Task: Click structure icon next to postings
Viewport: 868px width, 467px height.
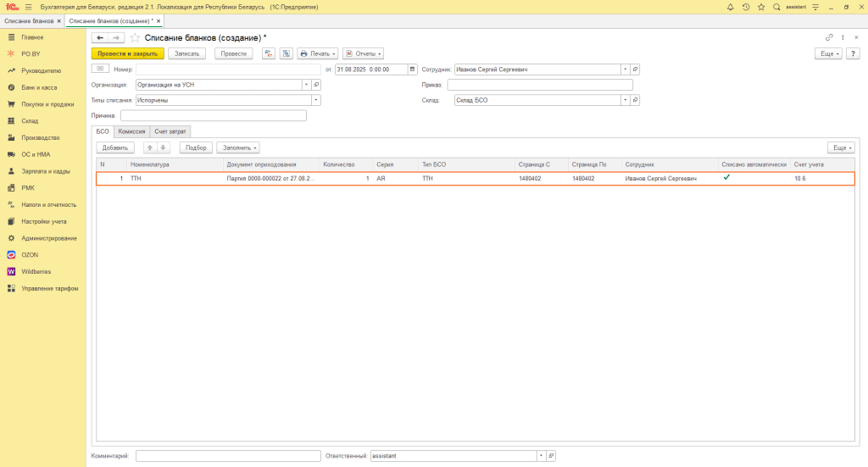Action: [x=287, y=53]
